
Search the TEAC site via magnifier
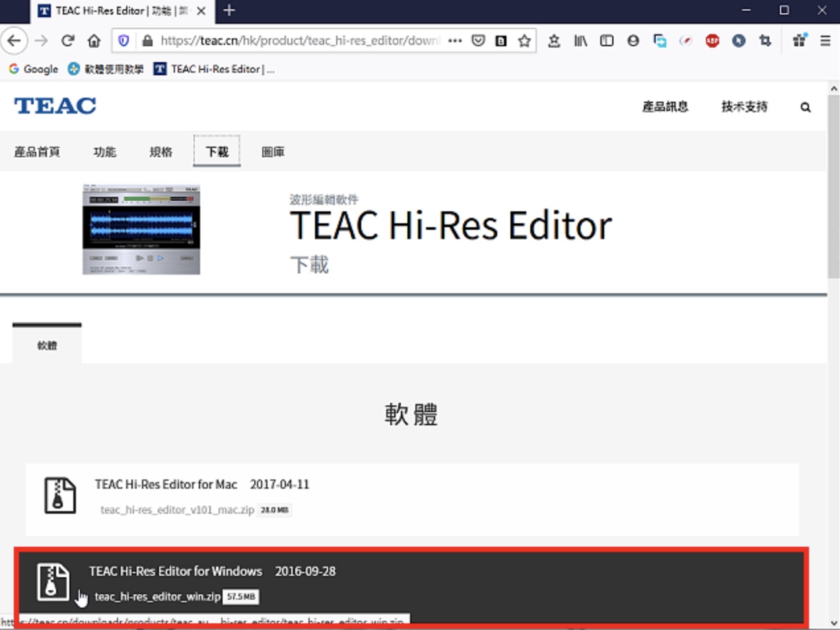tap(806, 107)
